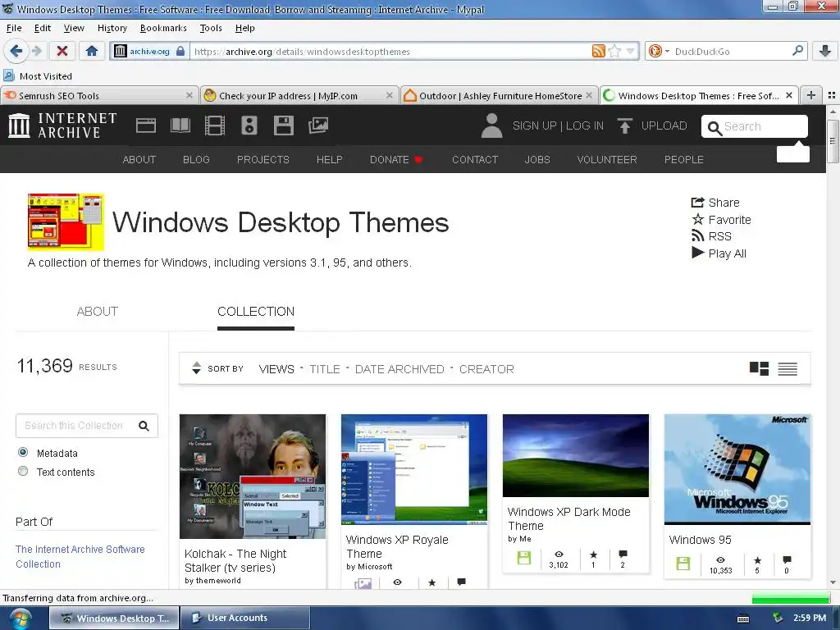This screenshot has height=630, width=840.
Task: Open the downloads arrow button
Action: tap(825, 51)
